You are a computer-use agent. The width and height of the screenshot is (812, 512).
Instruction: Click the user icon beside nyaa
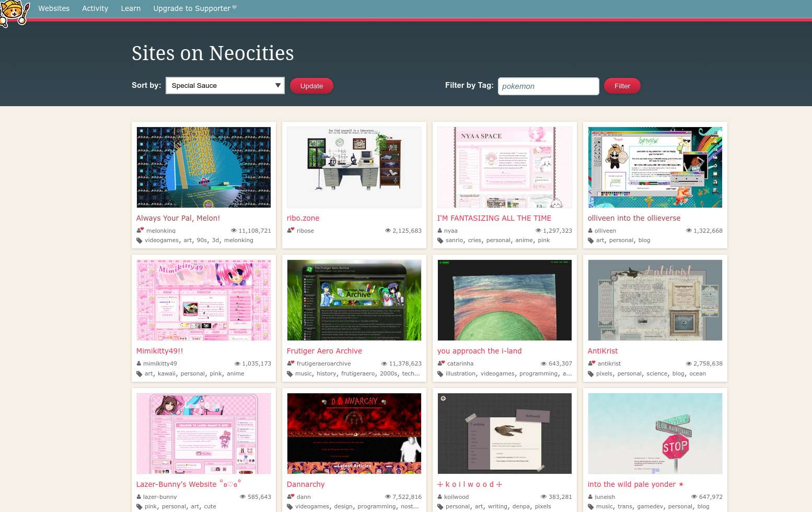point(440,230)
